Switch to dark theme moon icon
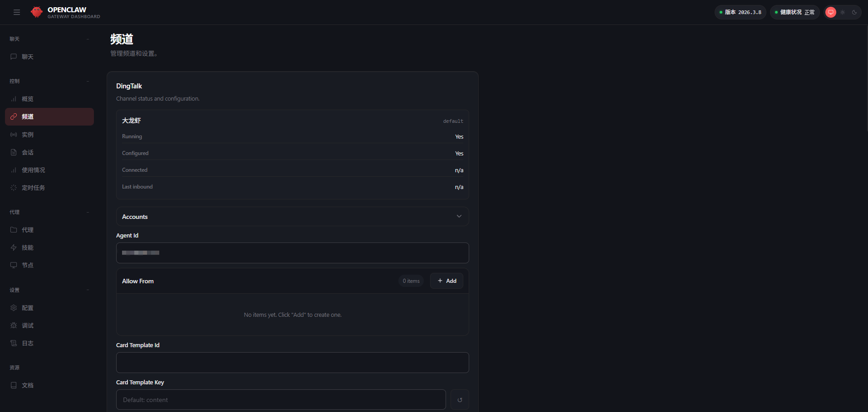Screen dimensions: 868x412 854,12
